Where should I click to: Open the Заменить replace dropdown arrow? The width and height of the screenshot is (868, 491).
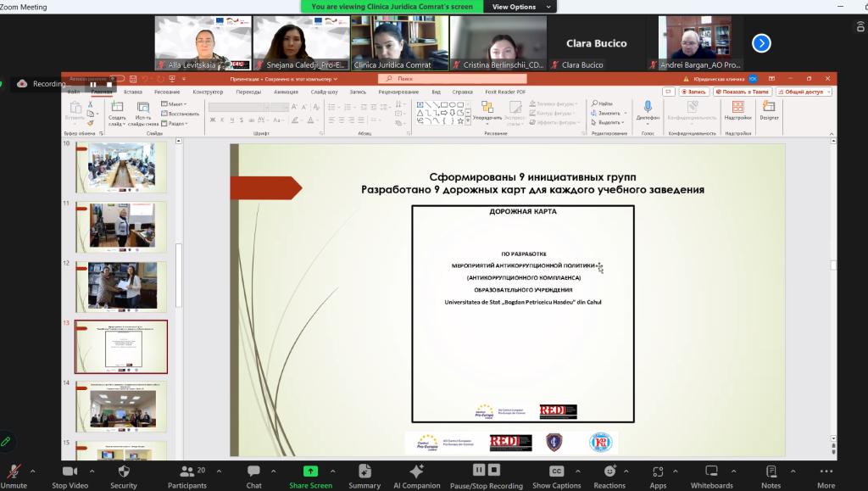[626, 113]
